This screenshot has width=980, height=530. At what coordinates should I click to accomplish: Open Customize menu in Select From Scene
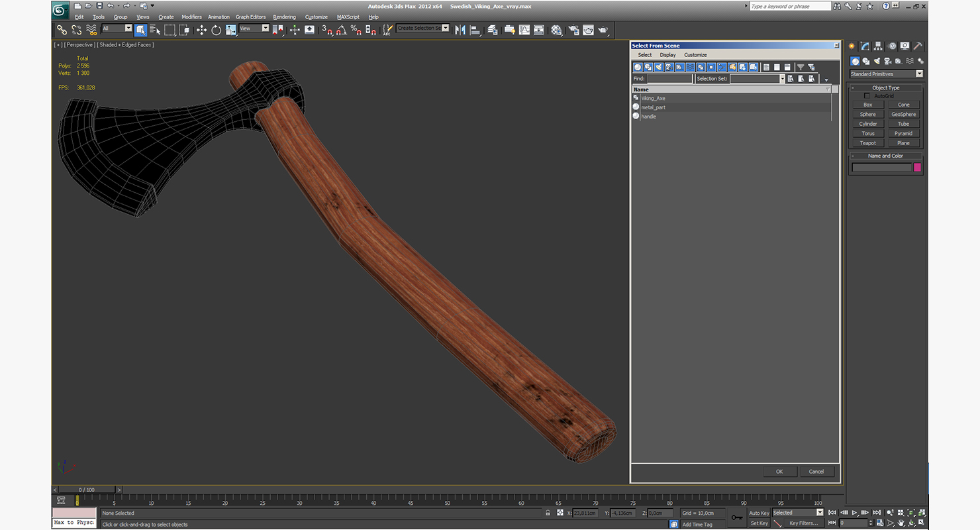[695, 55]
